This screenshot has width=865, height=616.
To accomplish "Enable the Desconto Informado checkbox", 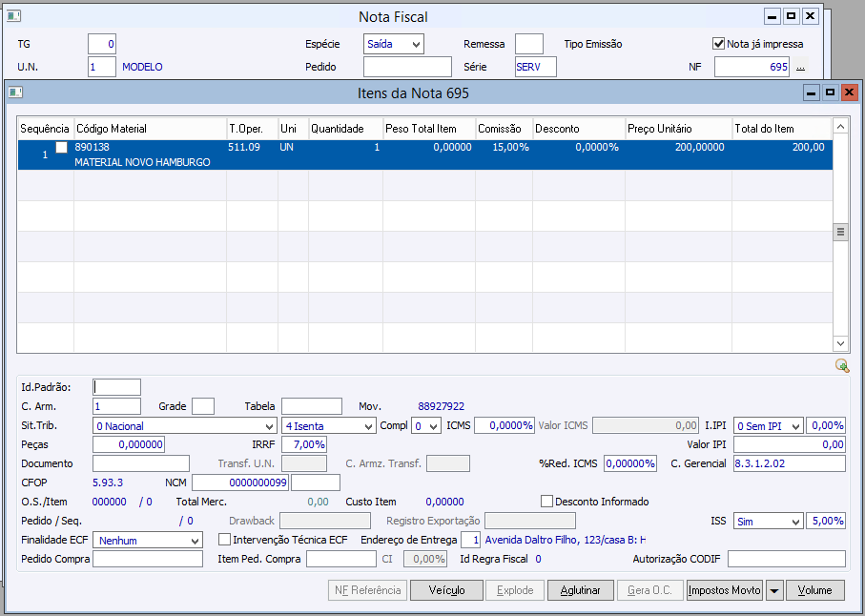I will coord(547,502).
